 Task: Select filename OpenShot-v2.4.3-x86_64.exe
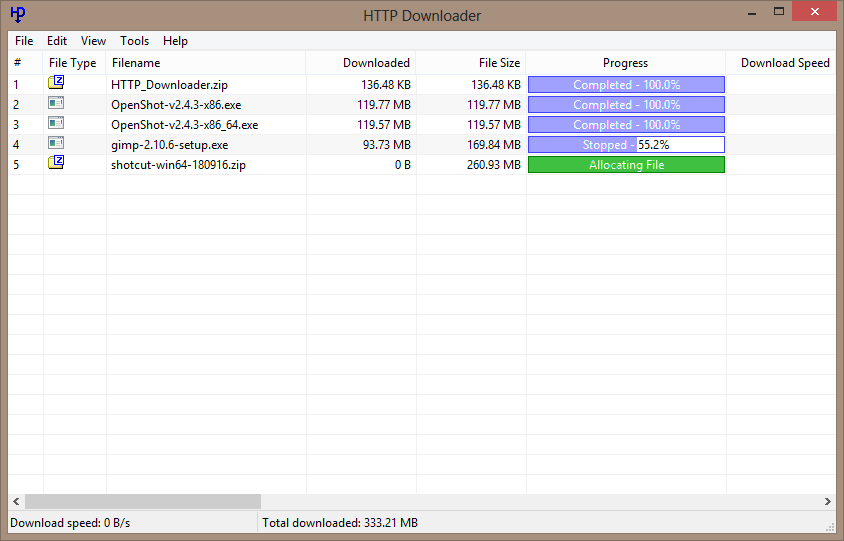coord(185,125)
